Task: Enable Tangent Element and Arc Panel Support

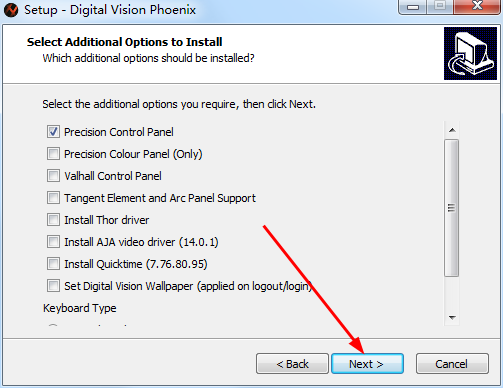Action: coord(53,198)
